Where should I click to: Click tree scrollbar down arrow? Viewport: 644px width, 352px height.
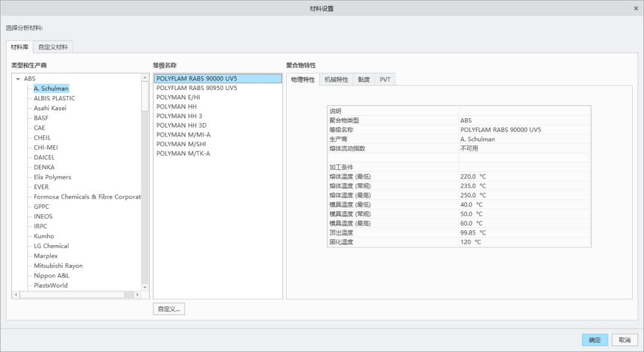click(144, 287)
